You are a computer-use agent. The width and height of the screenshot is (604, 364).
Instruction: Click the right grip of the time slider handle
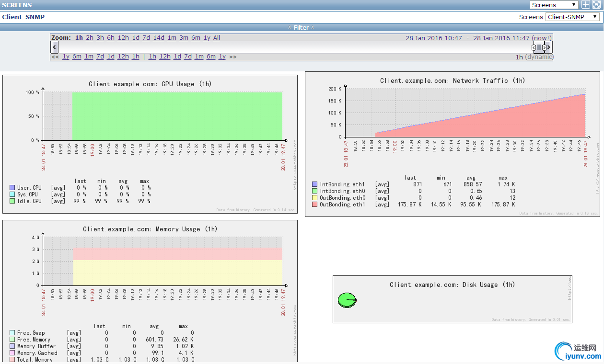[x=544, y=47]
